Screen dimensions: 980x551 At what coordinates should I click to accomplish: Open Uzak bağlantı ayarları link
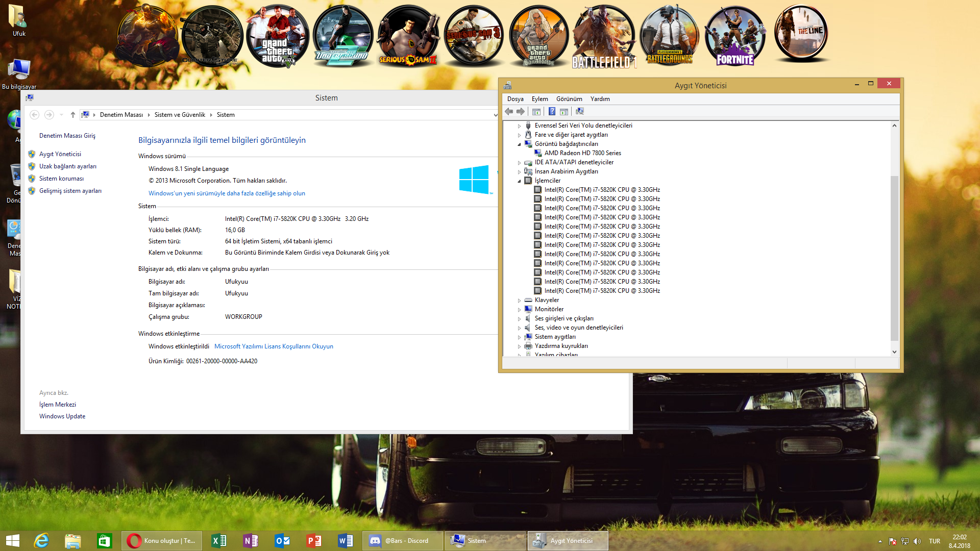(x=68, y=166)
